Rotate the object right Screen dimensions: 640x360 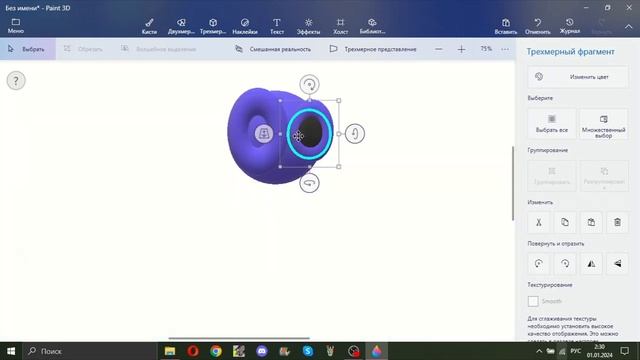(565, 264)
